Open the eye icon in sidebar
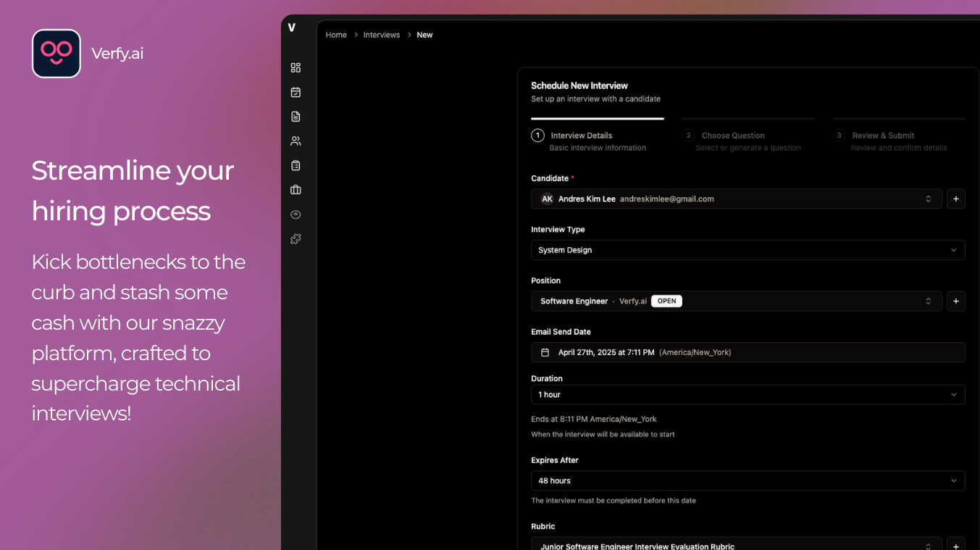980x550 pixels. 296,214
